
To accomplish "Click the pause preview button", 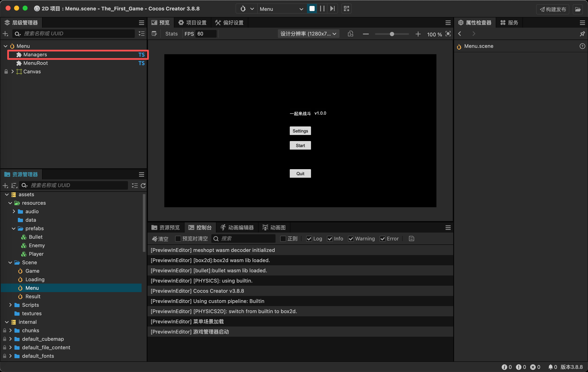I will 322,9.
